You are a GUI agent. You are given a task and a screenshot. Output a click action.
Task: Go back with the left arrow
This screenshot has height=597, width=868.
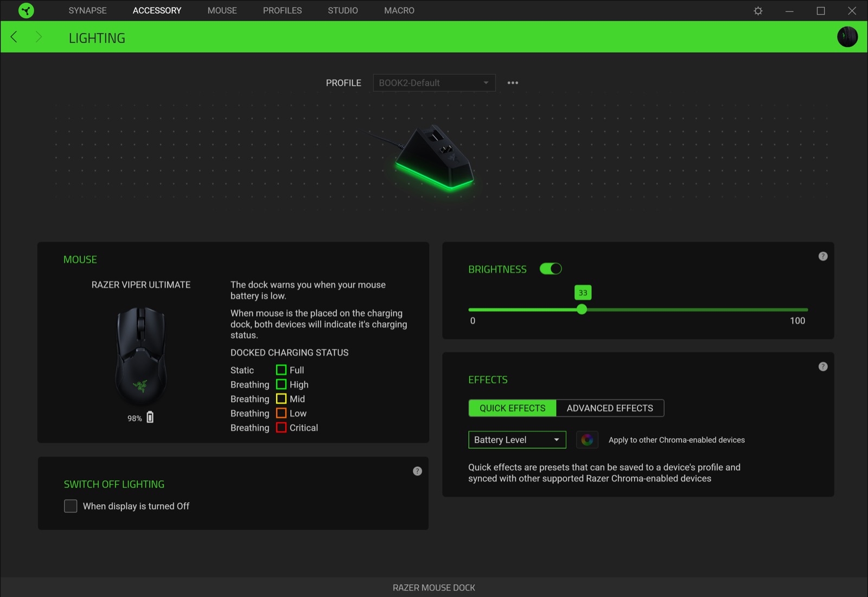14,37
